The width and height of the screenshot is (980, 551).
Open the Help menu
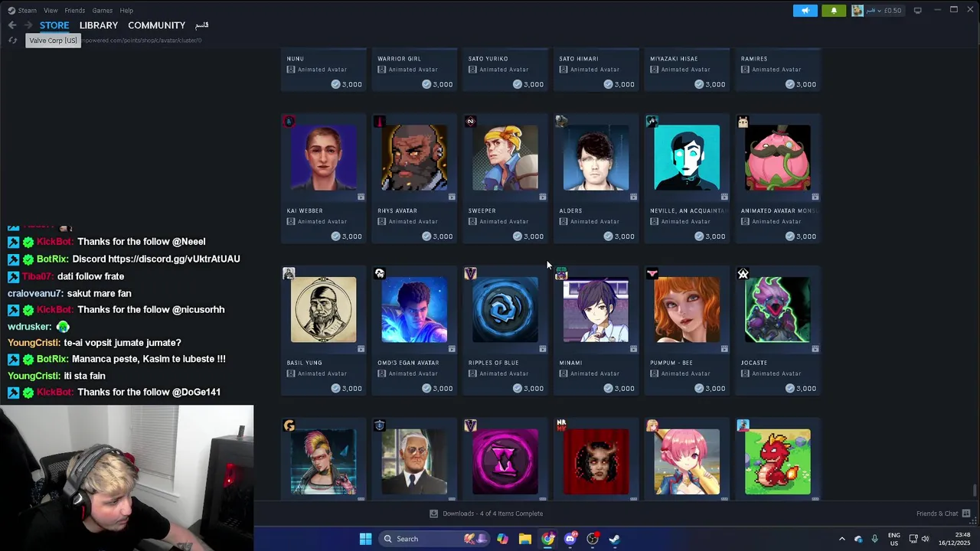click(126, 11)
